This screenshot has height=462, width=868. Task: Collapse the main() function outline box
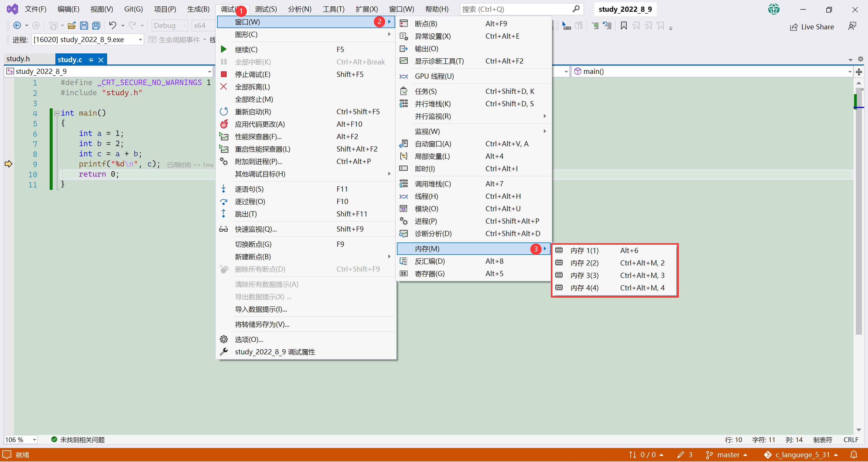point(57,113)
